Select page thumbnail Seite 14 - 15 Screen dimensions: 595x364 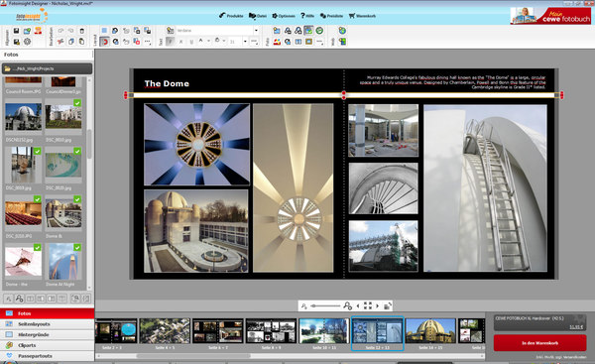[430, 331]
